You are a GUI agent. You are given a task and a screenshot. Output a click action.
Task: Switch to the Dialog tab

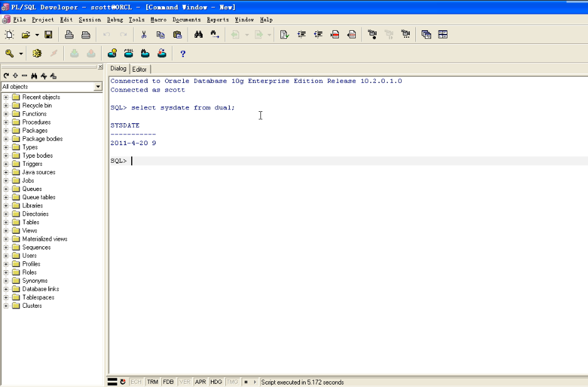point(119,68)
